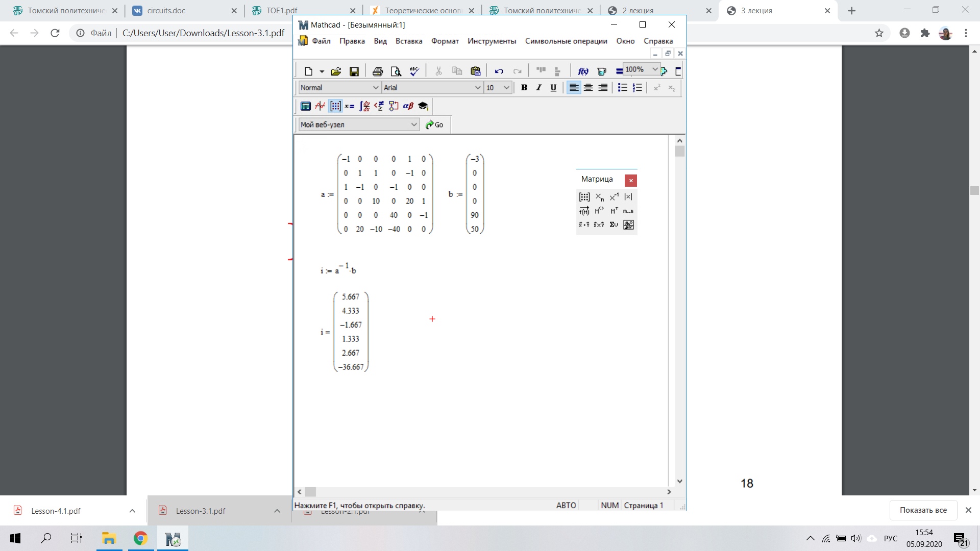This screenshot has width=980, height=551.
Task: Open Mathcad from the Windows taskbar
Action: coord(173,538)
